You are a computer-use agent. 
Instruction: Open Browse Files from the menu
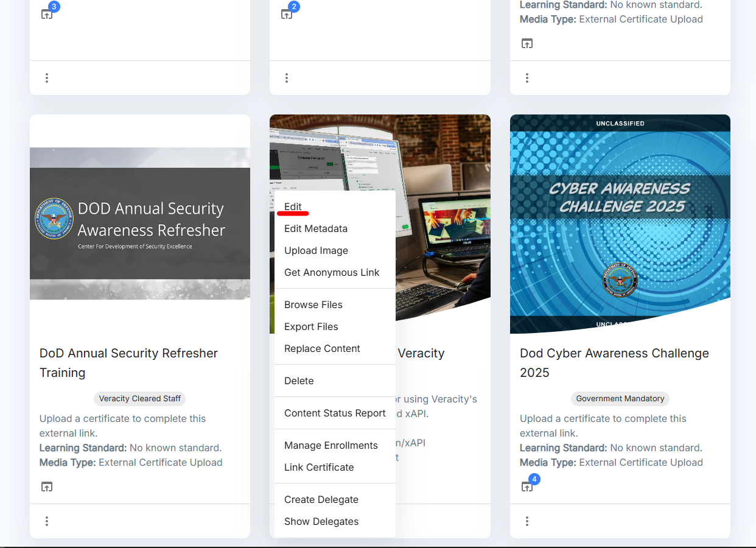coord(335,304)
